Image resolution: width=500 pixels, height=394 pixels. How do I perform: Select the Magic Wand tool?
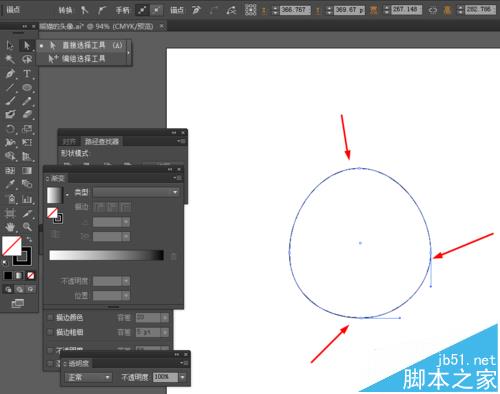(x=10, y=59)
